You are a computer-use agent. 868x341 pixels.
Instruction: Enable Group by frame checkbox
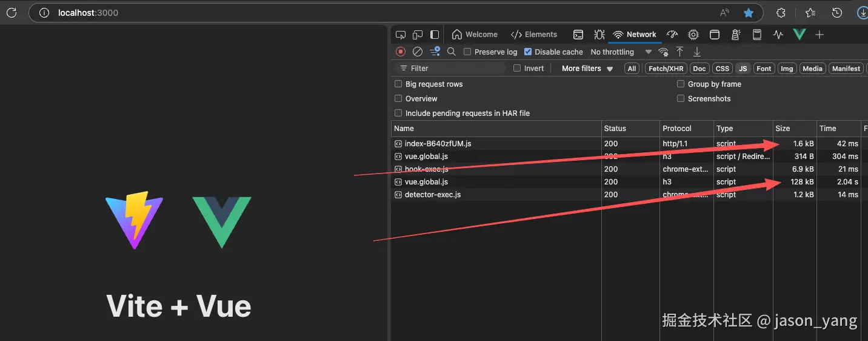681,84
